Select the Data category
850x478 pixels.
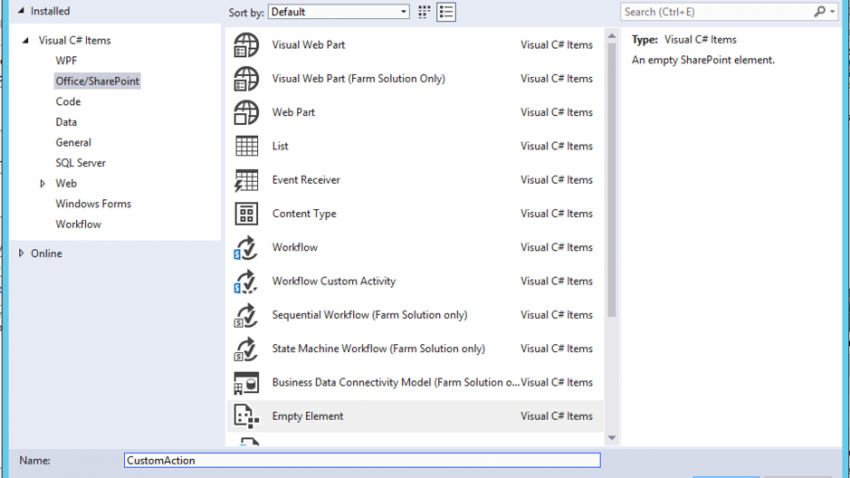pos(66,122)
